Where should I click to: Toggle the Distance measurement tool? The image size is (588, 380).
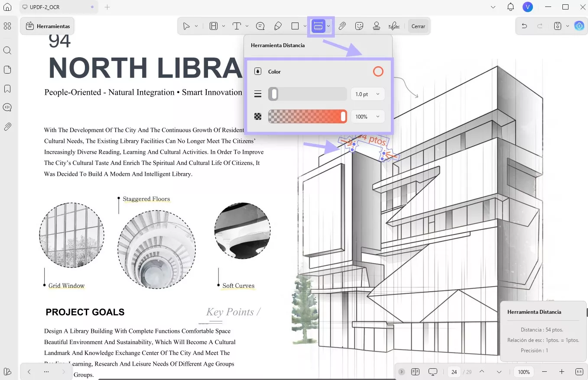point(318,26)
